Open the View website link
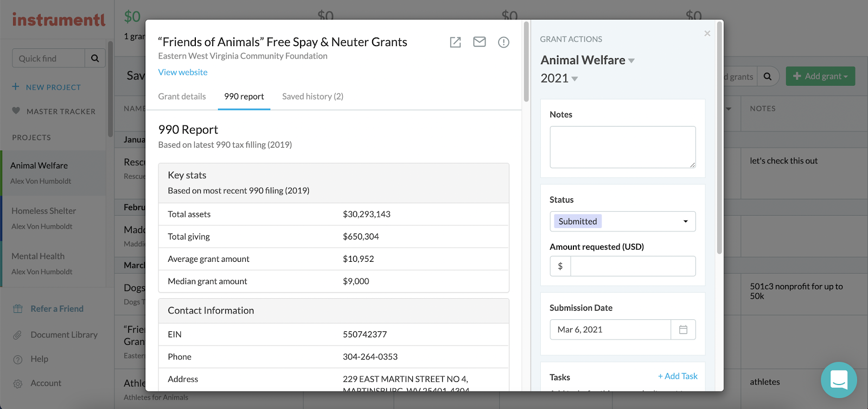Viewport: 868px width, 409px height. 183,72
